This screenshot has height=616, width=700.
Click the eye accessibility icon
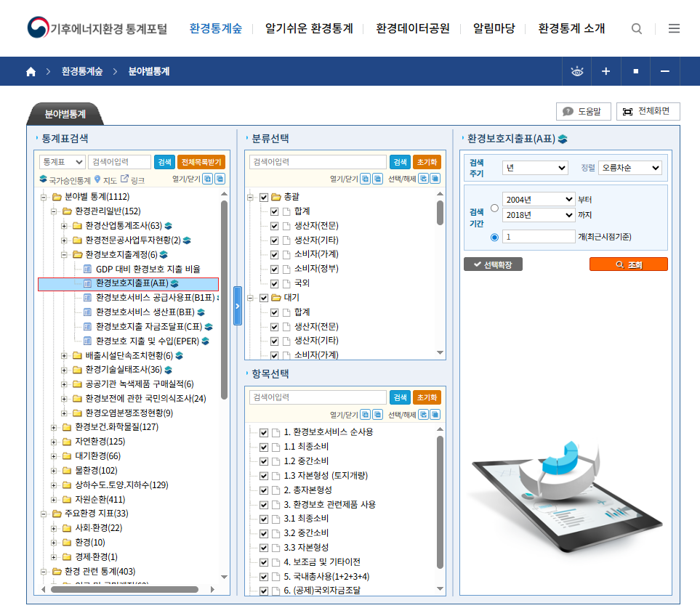pos(577,72)
